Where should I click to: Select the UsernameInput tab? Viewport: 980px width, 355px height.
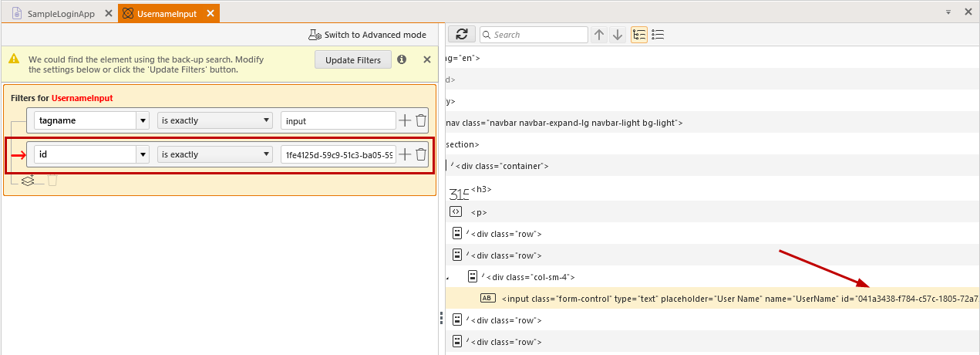[x=167, y=13]
